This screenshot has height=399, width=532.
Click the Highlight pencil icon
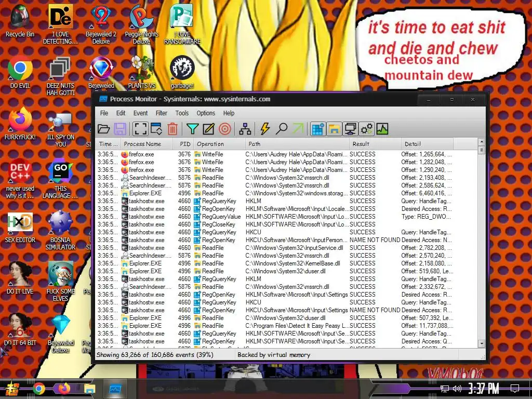click(208, 129)
